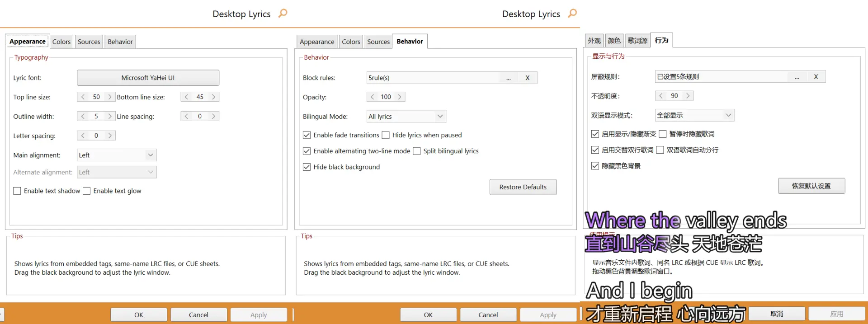Enable text shadow checkbox

click(17, 191)
